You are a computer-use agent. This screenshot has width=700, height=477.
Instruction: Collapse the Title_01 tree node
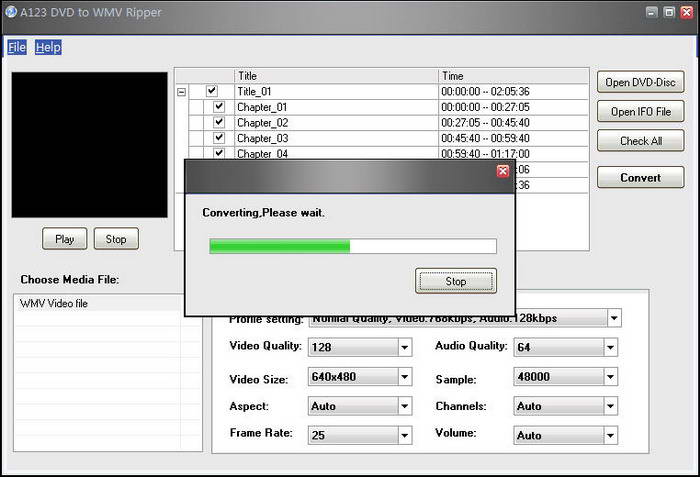pyautogui.click(x=181, y=92)
